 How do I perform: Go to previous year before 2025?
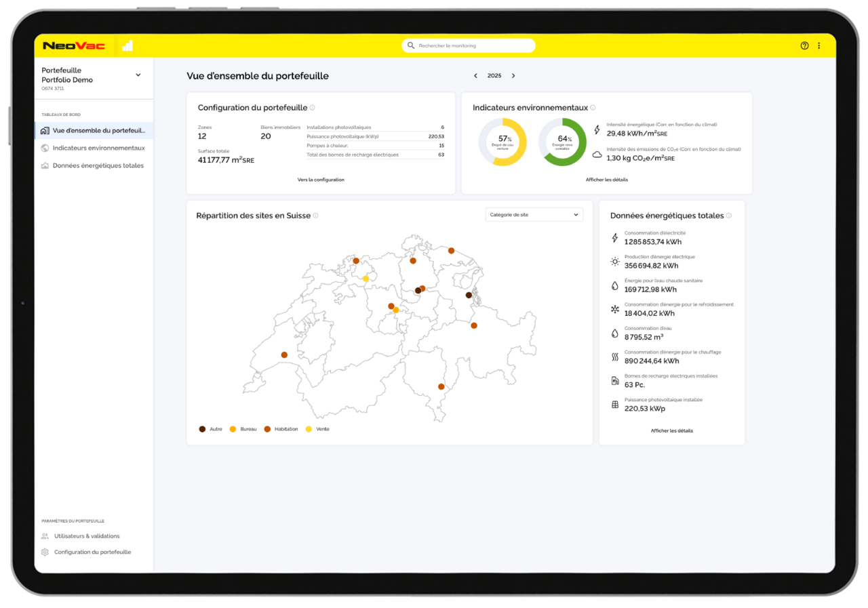tap(475, 76)
